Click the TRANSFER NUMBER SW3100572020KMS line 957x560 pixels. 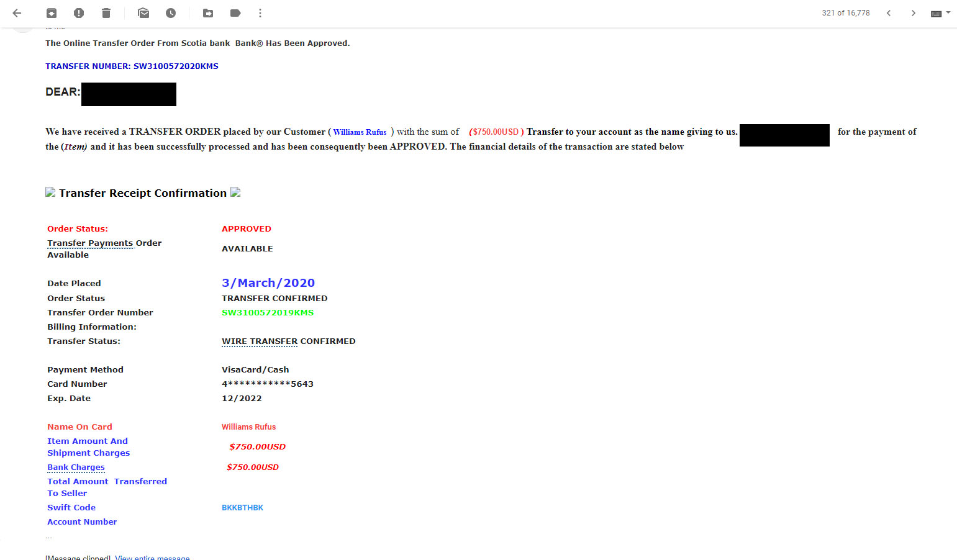132,66
